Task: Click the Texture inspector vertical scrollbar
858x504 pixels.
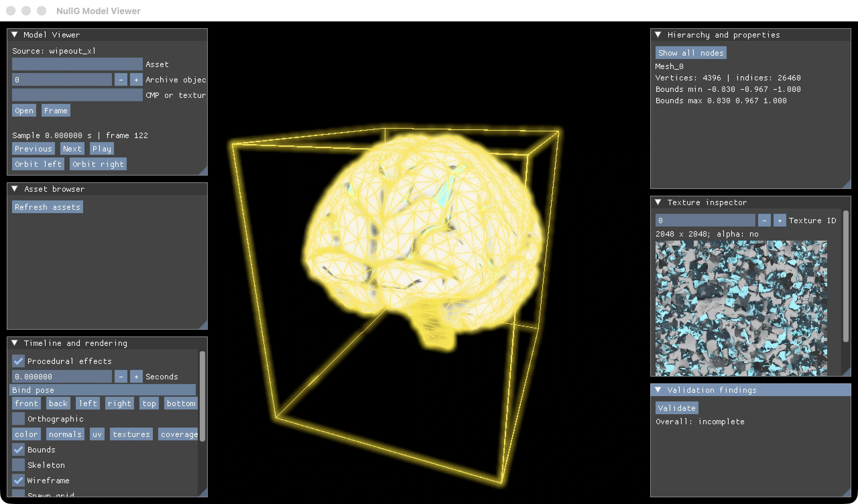Action: point(846,276)
